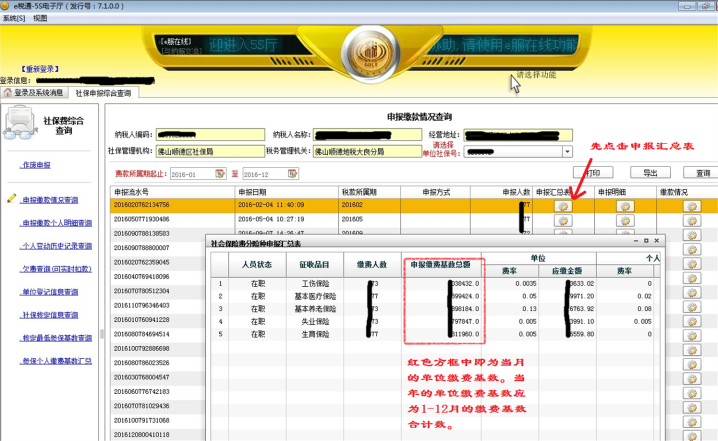
Task: Click 申报汇总表 icon in highlighted first row
Action: point(564,205)
